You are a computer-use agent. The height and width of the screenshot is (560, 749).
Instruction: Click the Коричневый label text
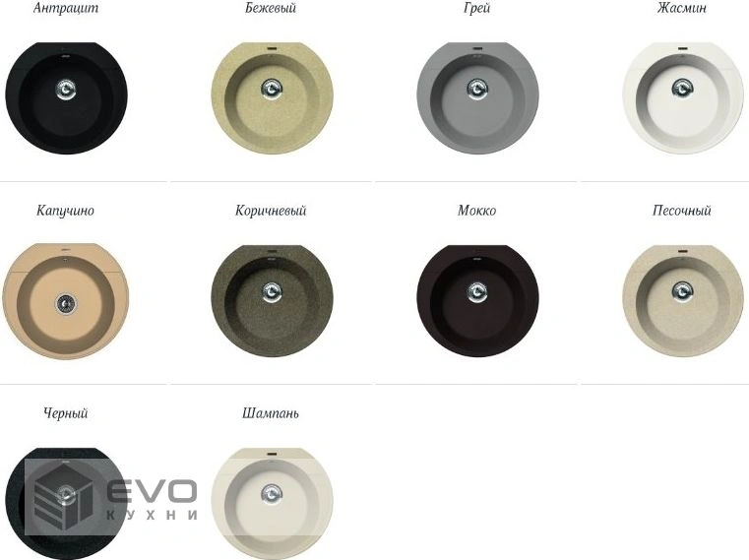(271, 211)
